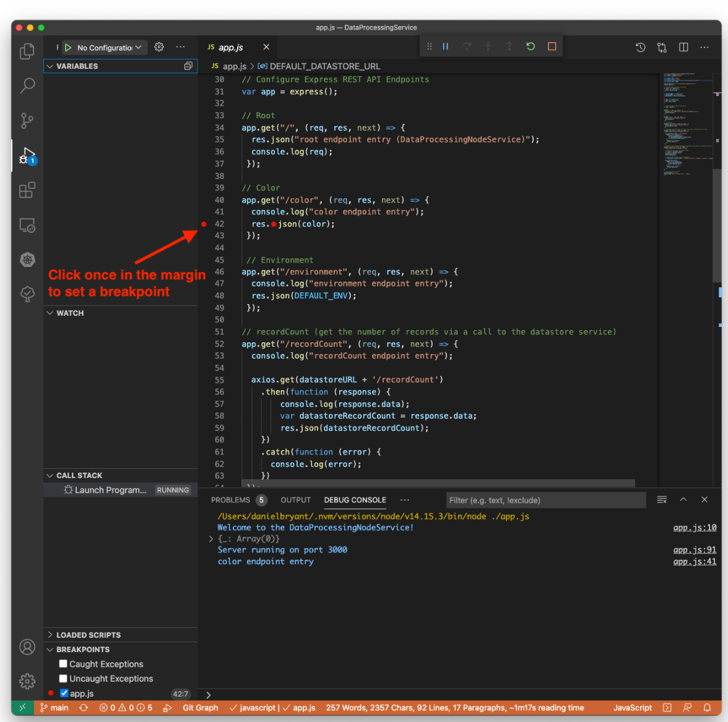
Task: Click the Step Over debug button
Action: (x=467, y=46)
